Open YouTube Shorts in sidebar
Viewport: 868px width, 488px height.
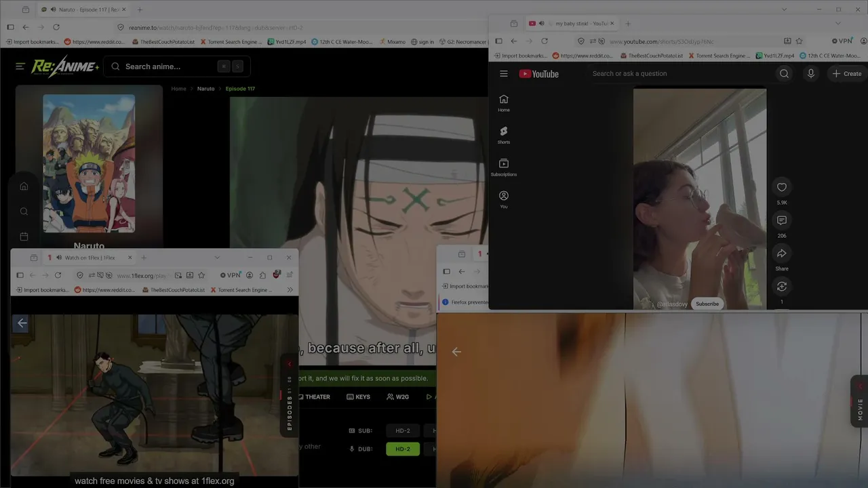click(x=504, y=135)
